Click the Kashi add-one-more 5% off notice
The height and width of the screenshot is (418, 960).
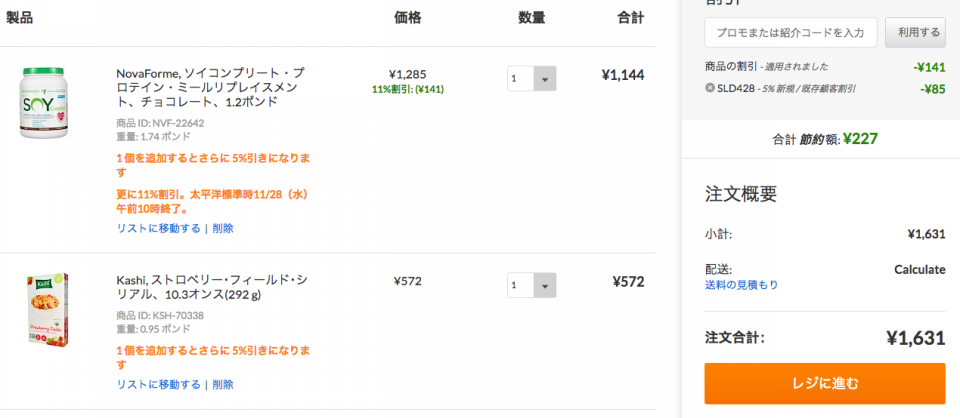[x=213, y=357]
